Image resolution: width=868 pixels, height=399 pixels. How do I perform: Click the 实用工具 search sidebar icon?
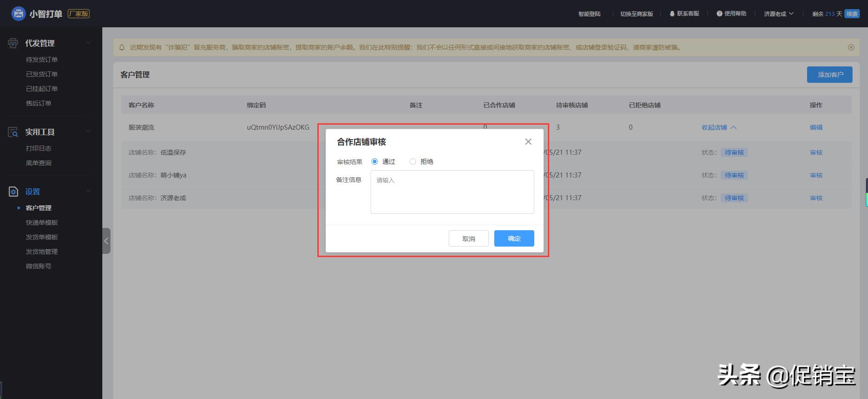(13, 132)
